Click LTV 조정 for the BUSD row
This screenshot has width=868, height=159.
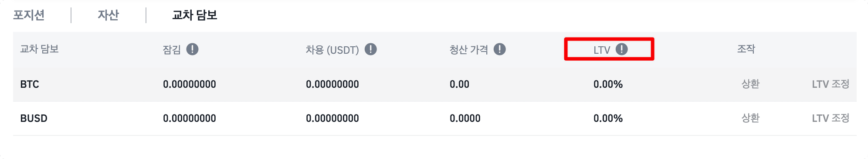[831, 118]
